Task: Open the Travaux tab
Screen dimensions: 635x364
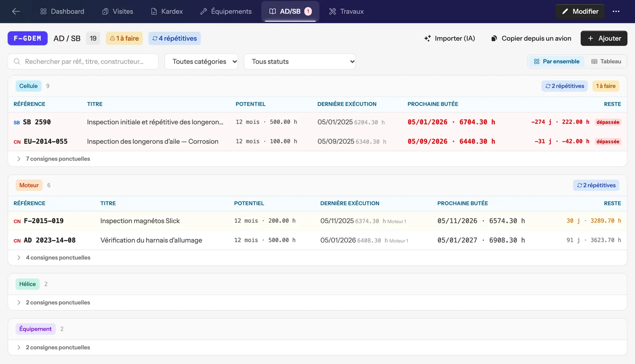Action: pyautogui.click(x=346, y=12)
